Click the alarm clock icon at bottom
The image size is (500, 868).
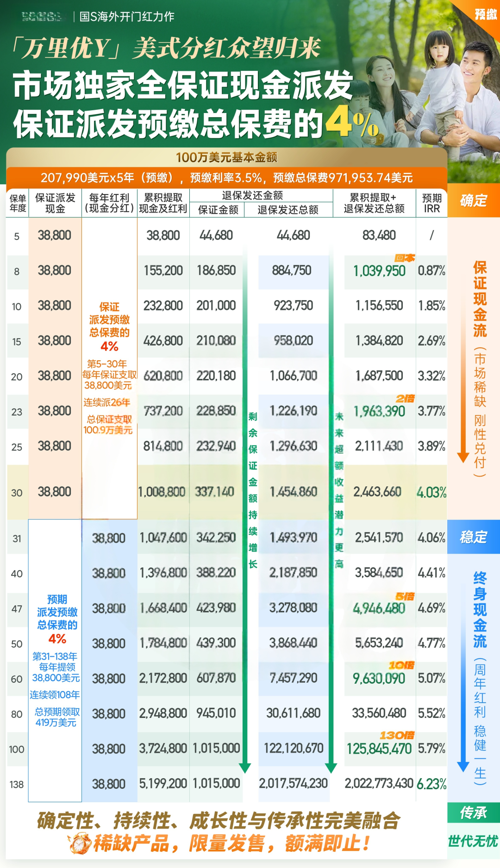[80, 843]
